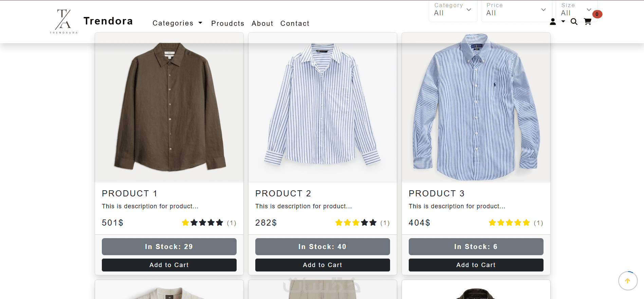Image resolution: width=644 pixels, height=299 pixels.
Task: Click the scroll-to-top arrow button
Action: tap(627, 281)
